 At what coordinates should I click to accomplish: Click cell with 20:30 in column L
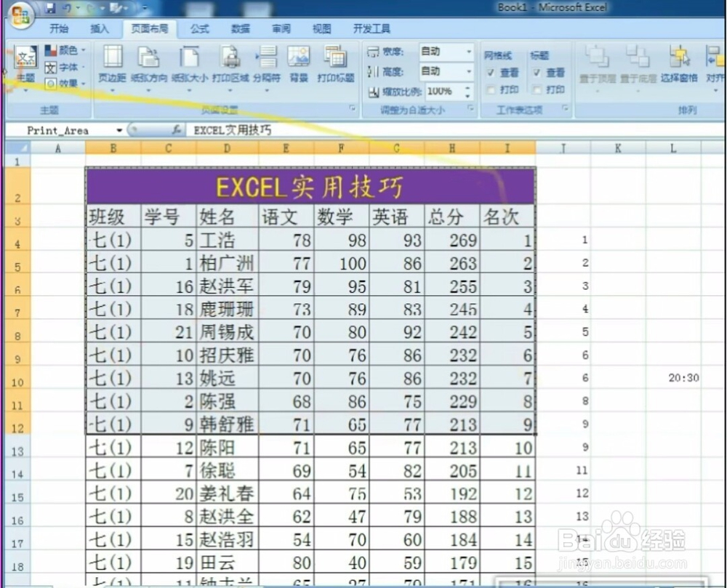point(673,378)
